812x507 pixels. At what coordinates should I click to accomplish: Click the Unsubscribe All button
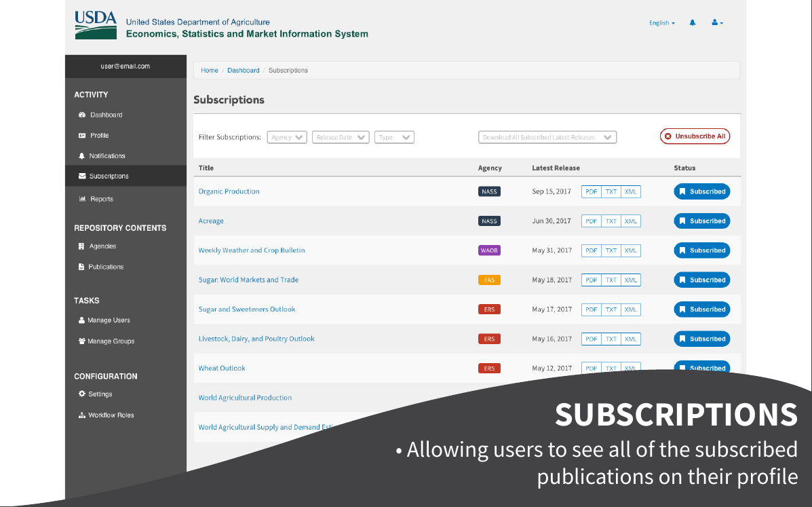tap(695, 136)
